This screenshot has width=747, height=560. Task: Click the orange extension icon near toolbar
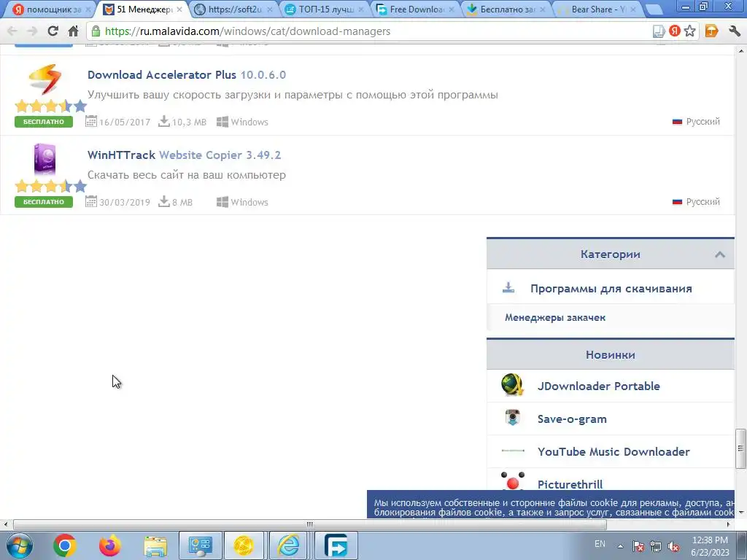(711, 31)
